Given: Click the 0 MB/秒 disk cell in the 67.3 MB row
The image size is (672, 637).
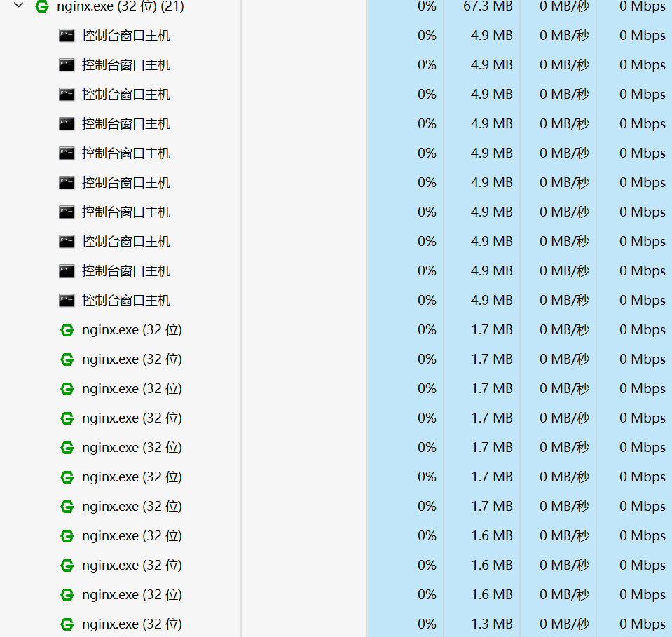Looking at the screenshot, I should point(564,6).
